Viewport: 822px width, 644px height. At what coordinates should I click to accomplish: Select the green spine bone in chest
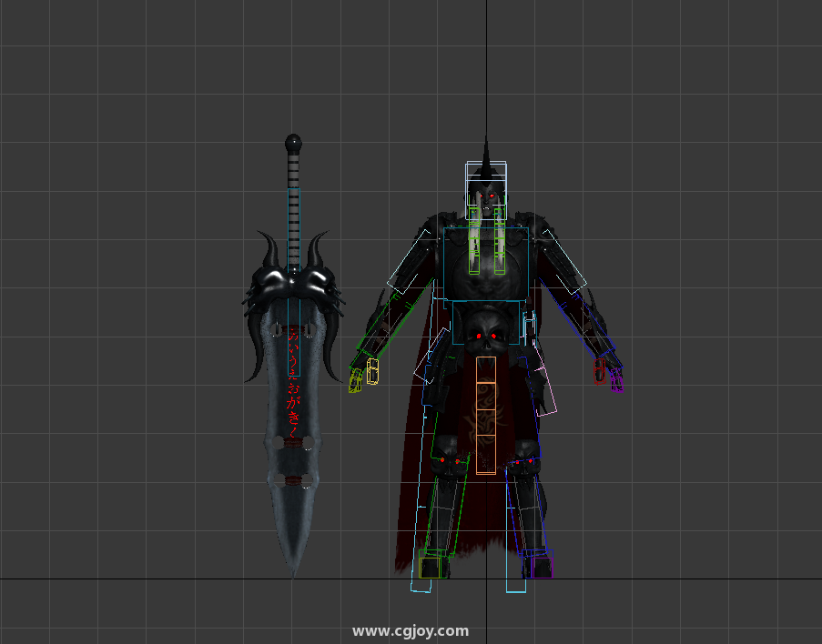click(474, 241)
